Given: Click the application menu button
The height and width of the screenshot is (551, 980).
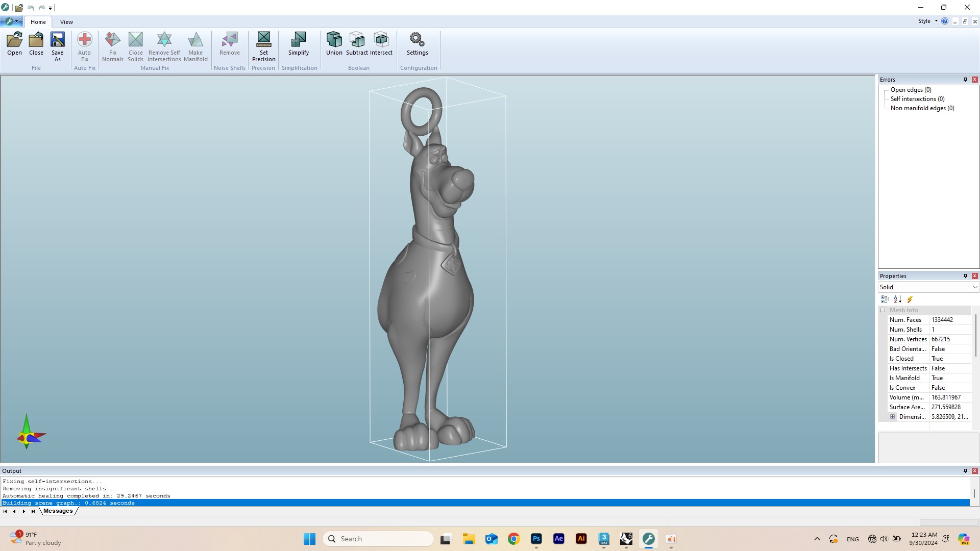Looking at the screenshot, I should 11,21.
